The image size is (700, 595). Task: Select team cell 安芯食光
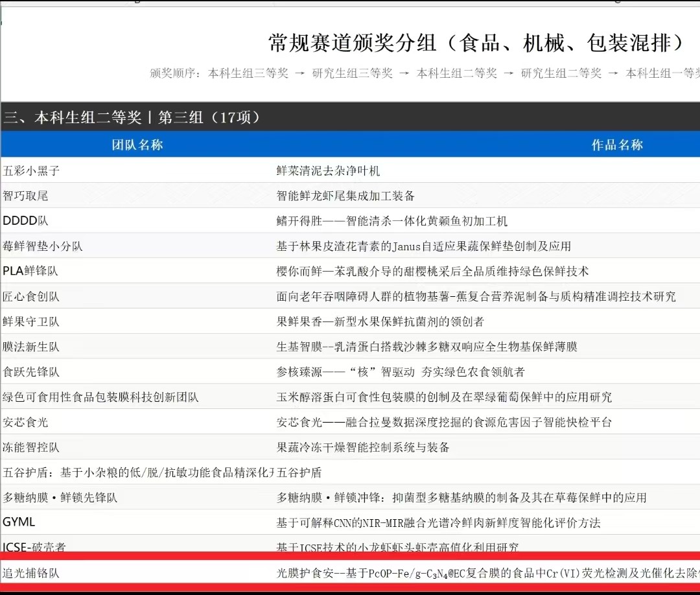coord(25,422)
